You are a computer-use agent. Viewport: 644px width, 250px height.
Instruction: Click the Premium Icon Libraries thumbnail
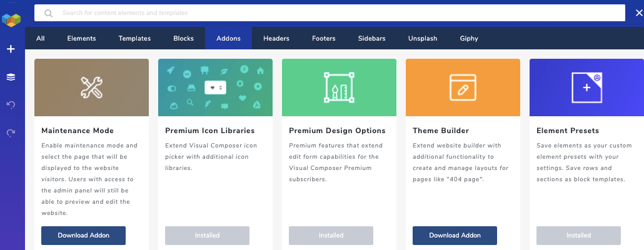215,87
